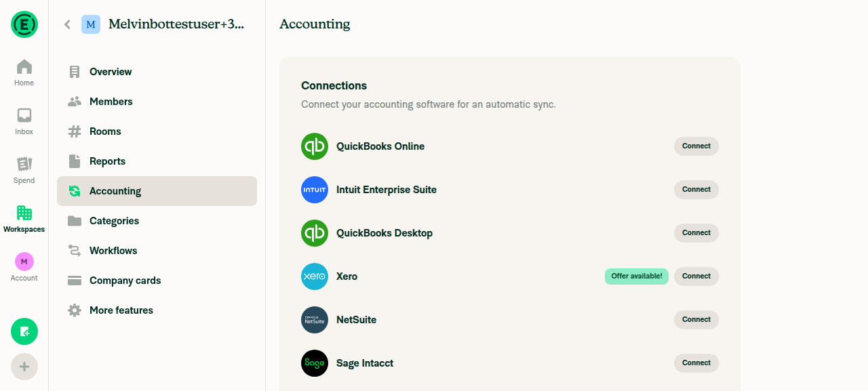This screenshot has width=868, height=391.
Task: Click the Workflows arrows icon
Action: pos(75,251)
